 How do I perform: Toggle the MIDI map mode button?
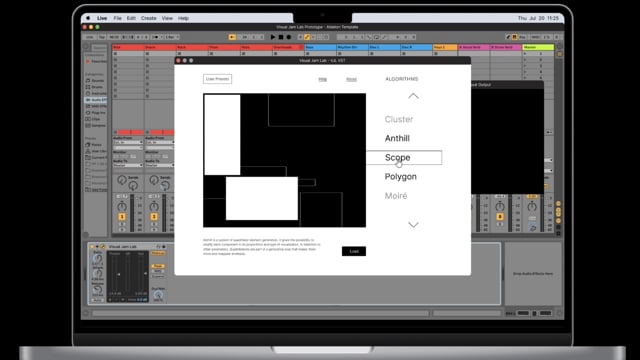(x=535, y=37)
